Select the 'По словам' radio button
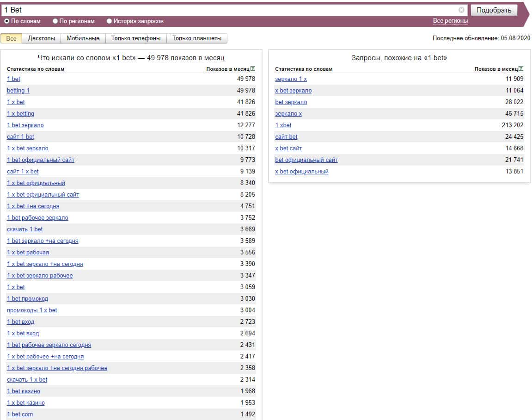 pos(7,21)
